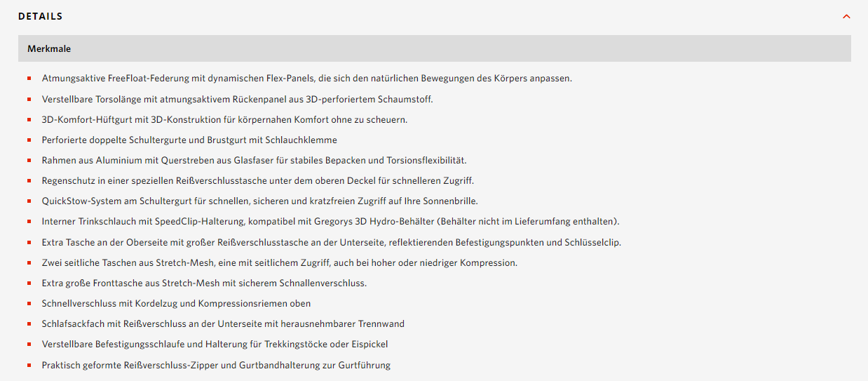Collapse the Details section chevron
The image size is (868, 381).
coord(846,16)
